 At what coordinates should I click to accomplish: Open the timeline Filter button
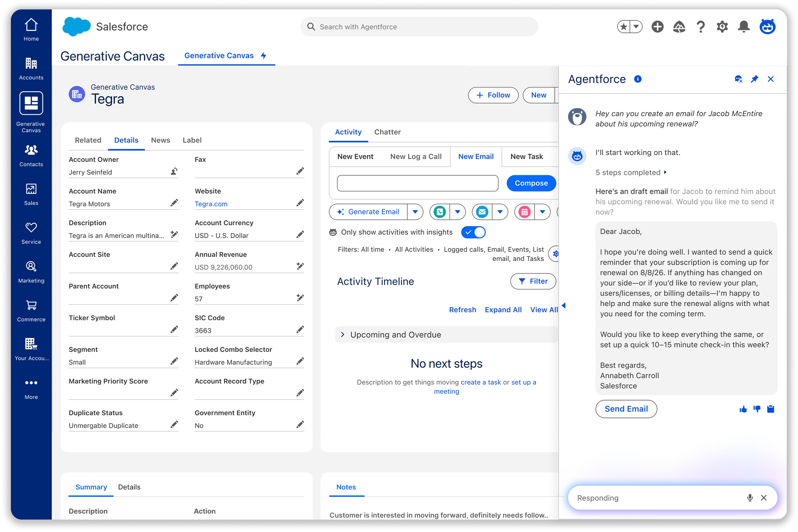coord(533,281)
